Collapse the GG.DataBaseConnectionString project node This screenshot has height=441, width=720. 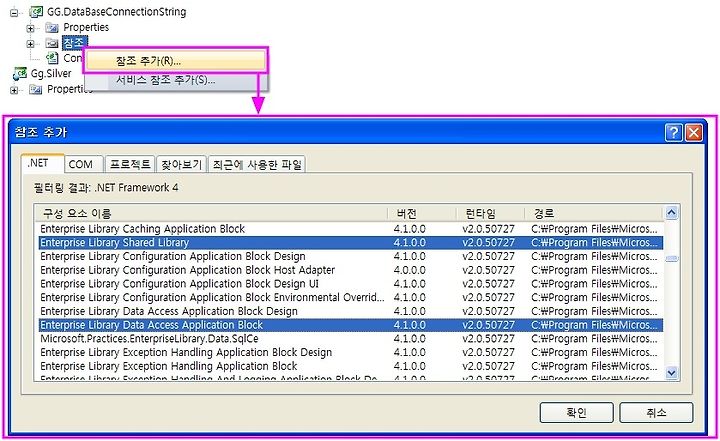click(14, 13)
